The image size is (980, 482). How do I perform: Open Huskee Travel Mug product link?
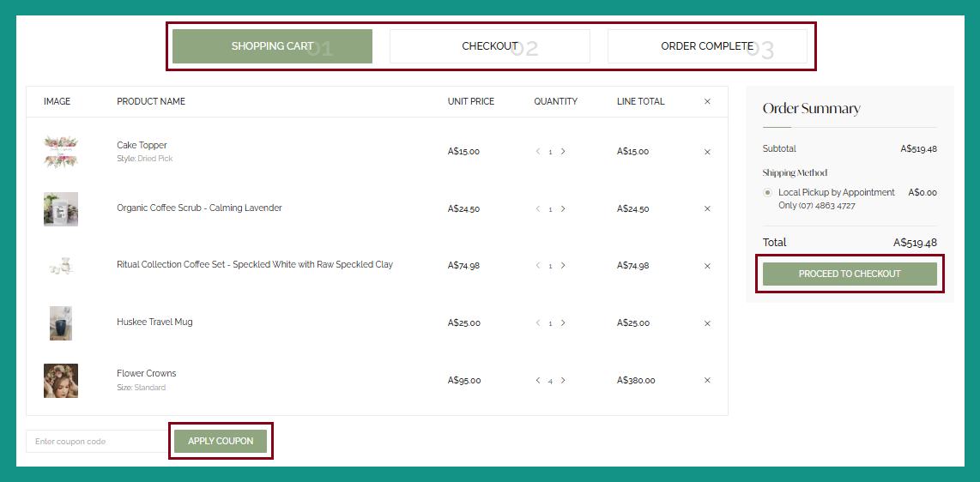click(154, 322)
